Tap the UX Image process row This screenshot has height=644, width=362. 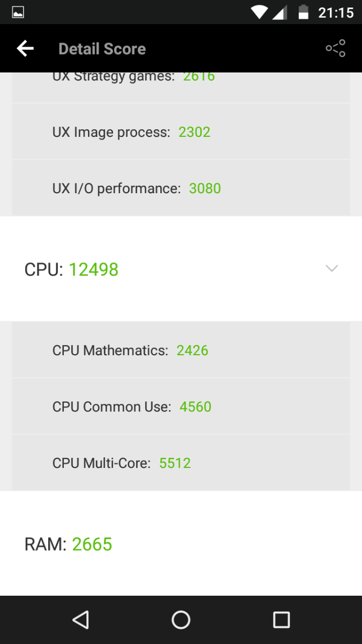point(181,132)
